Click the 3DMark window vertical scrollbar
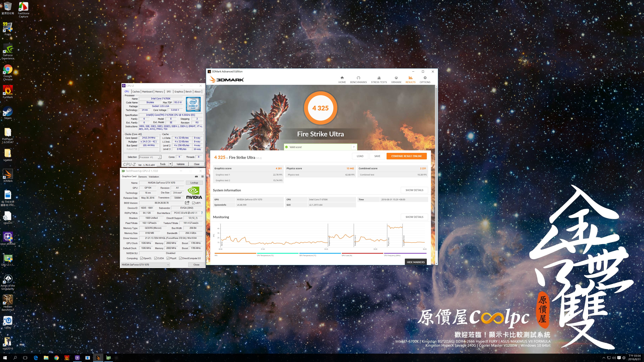644x362 pixels. 436,175
